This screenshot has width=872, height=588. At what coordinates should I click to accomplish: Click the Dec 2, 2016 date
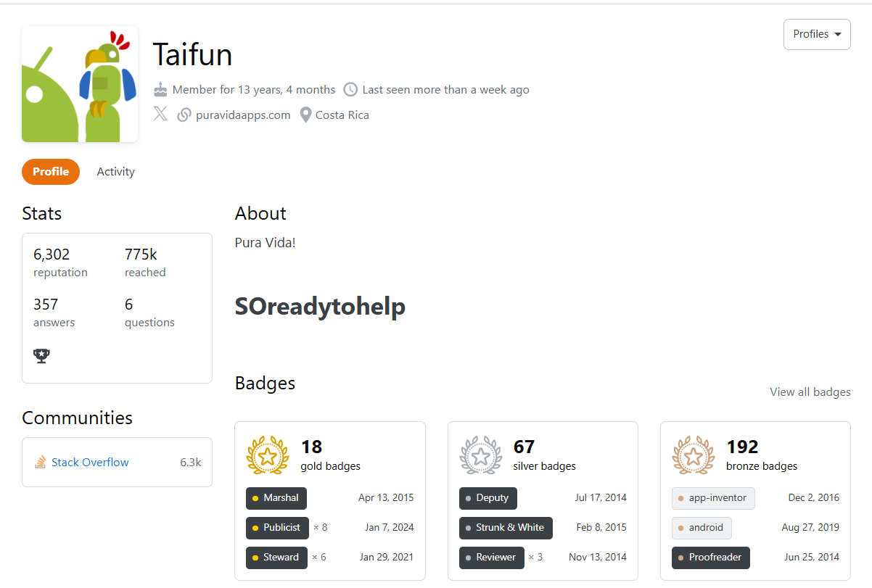click(x=814, y=498)
